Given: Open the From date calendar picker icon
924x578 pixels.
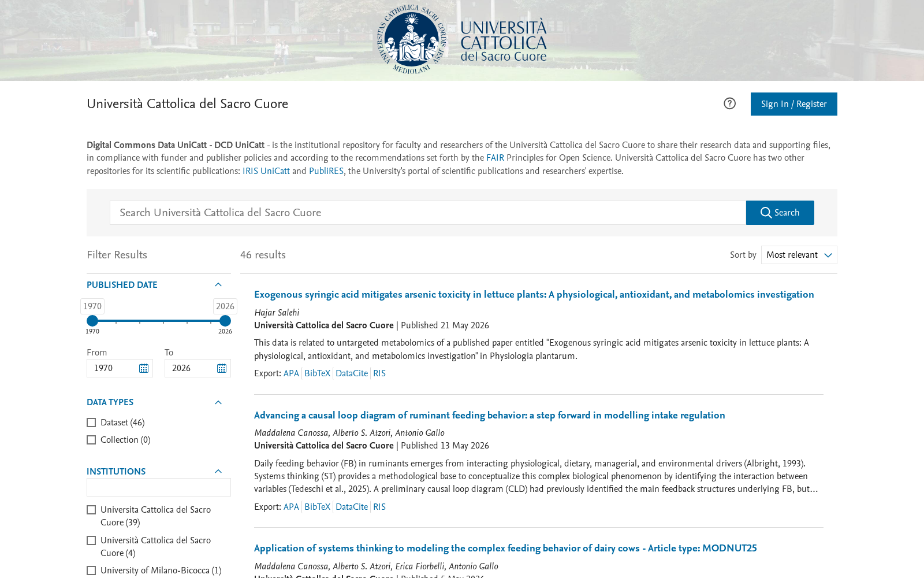Looking at the screenshot, I should pyautogui.click(x=144, y=368).
